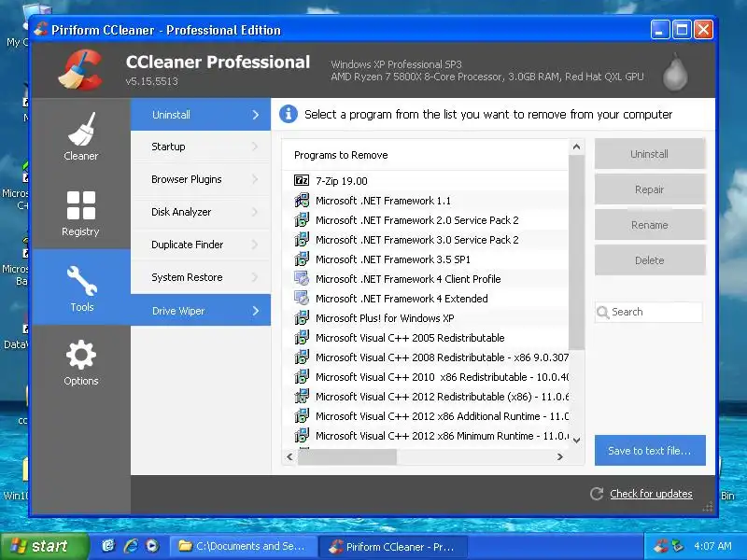Click the Rename button
The width and height of the screenshot is (747, 560).
coord(650,225)
